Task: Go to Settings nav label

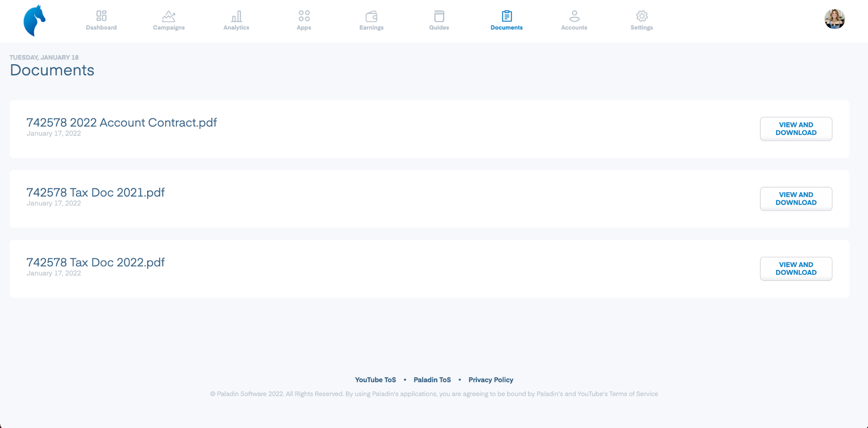Action: (642, 27)
